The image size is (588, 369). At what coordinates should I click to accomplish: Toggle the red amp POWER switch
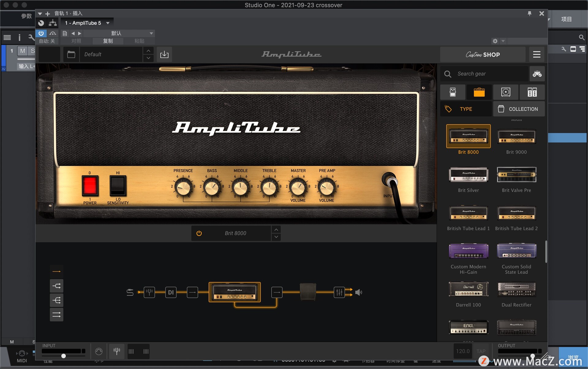tap(90, 186)
